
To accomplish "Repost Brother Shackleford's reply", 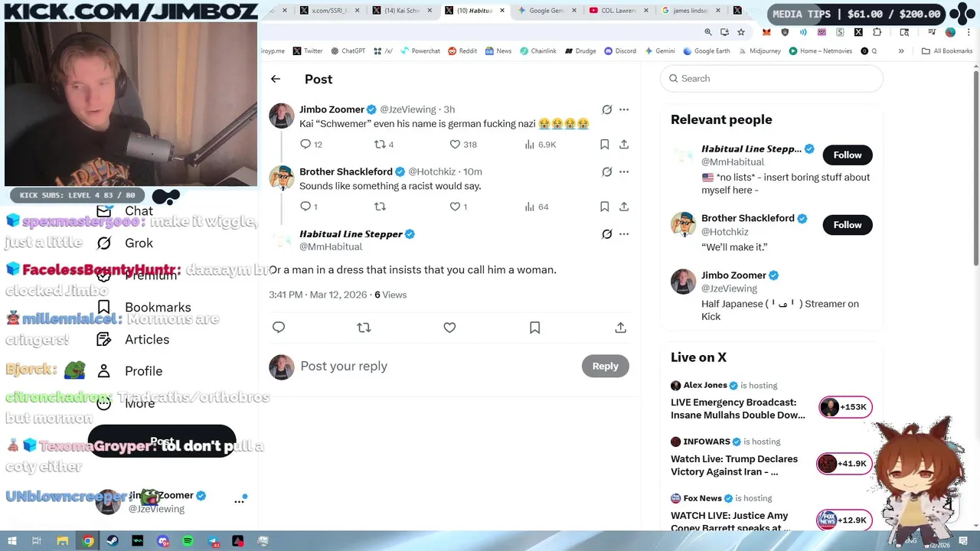I will pyautogui.click(x=380, y=207).
